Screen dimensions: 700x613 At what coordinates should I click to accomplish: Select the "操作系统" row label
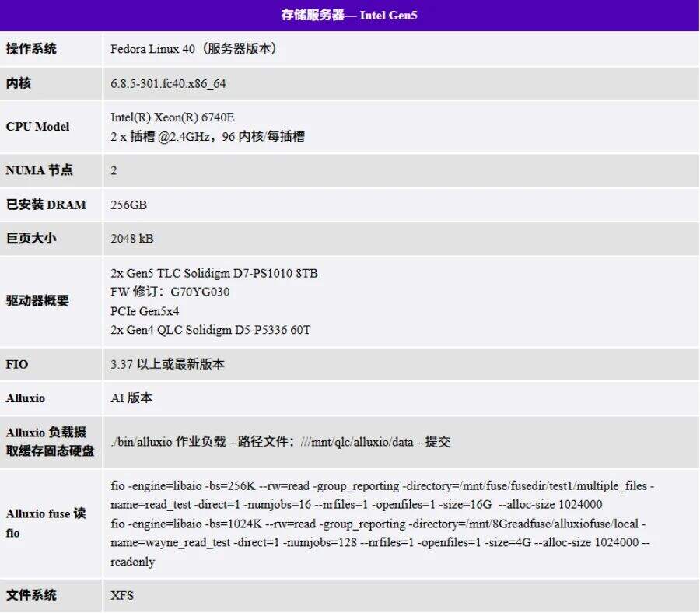32,49
